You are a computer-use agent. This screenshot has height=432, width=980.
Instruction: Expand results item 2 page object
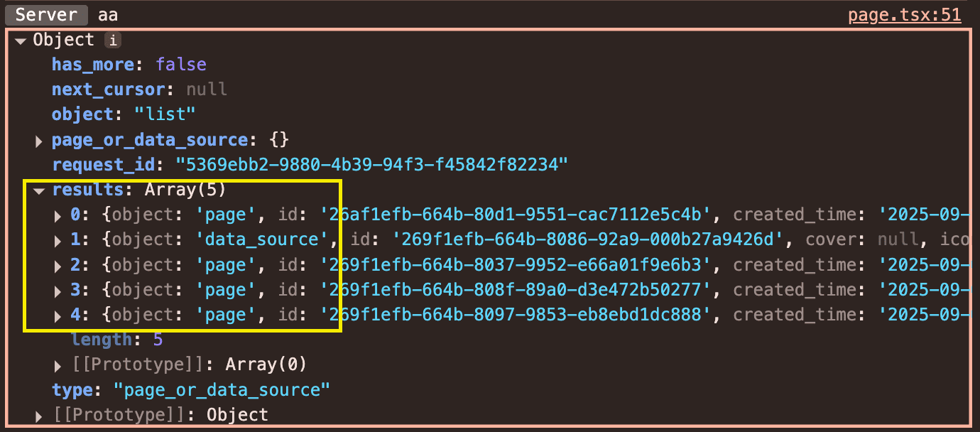[x=58, y=266]
